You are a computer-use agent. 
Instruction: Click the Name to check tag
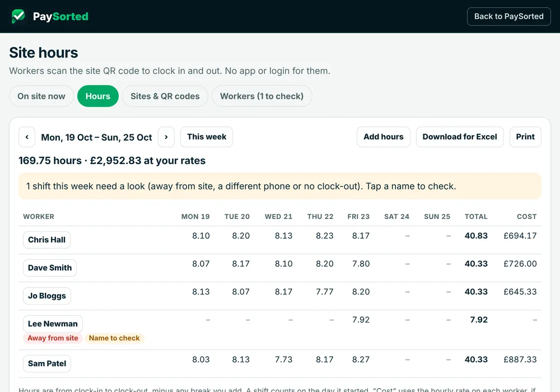click(x=114, y=338)
